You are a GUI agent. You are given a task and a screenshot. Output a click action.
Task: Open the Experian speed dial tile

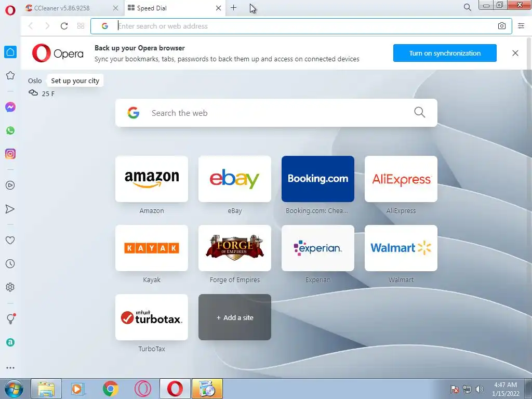coord(318,248)
